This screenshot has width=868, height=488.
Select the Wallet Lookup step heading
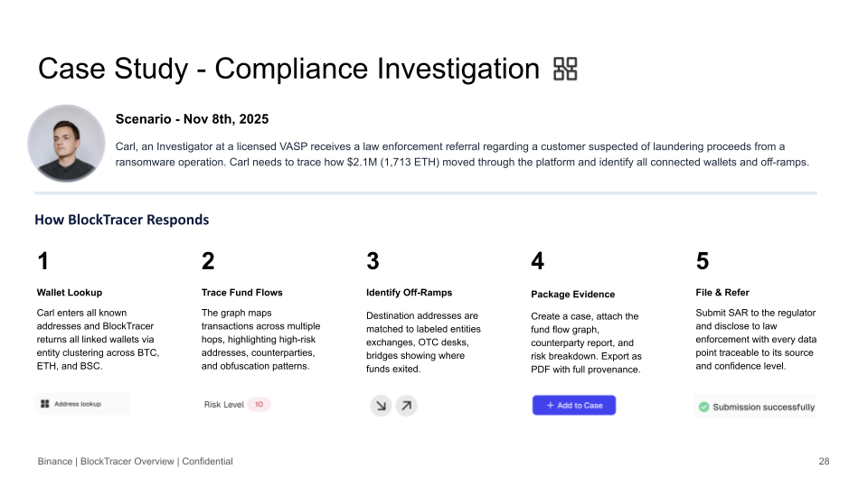coord(70,293)
